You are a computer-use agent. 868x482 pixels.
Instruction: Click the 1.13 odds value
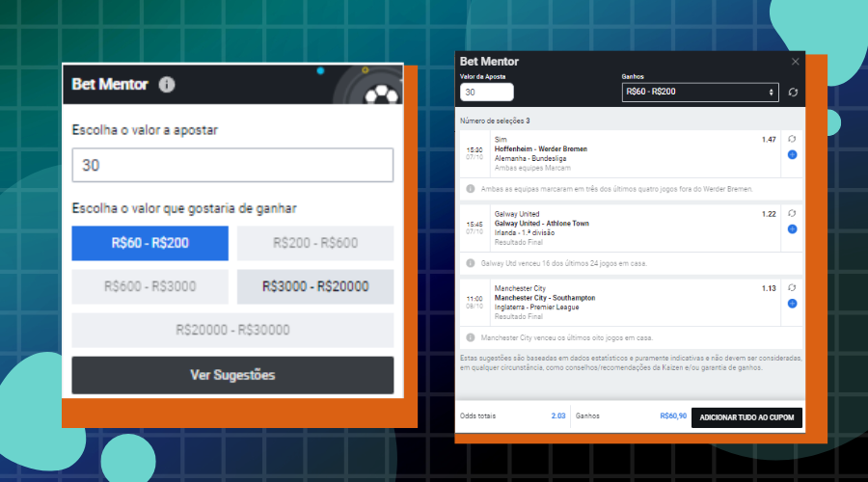[x=769, y=288]
